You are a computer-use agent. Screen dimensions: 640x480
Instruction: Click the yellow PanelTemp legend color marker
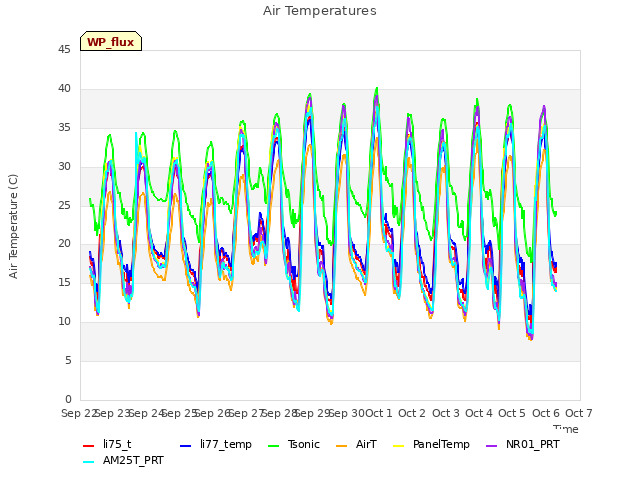pos(398,446)
